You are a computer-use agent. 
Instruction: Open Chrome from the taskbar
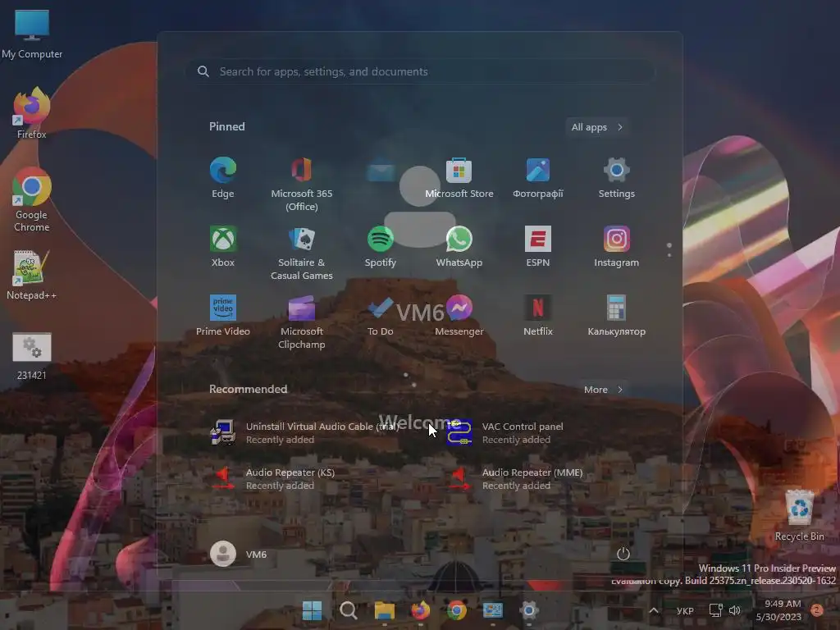[456, 610]
